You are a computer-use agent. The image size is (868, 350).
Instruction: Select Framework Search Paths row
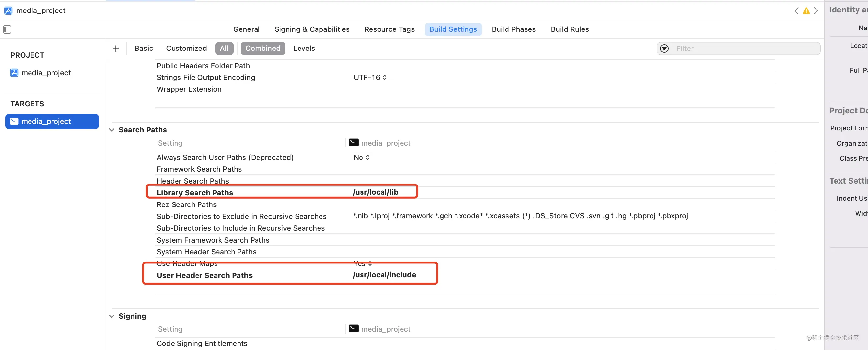[x=465, y=169]
